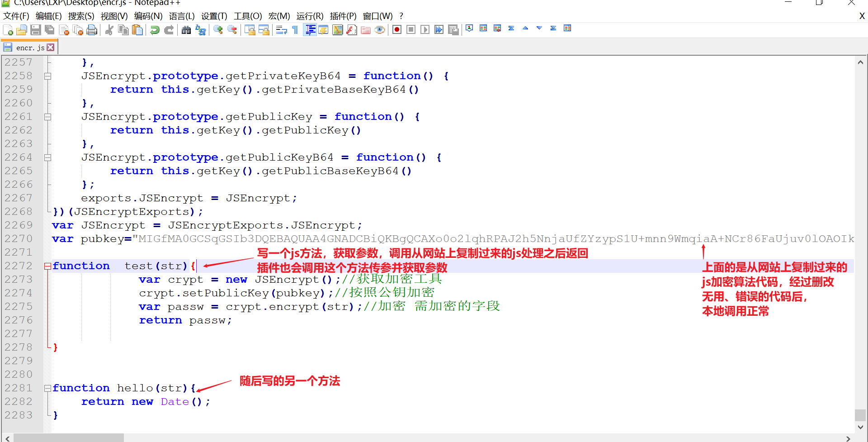Open the 文件(F) menu

(16, 16)
